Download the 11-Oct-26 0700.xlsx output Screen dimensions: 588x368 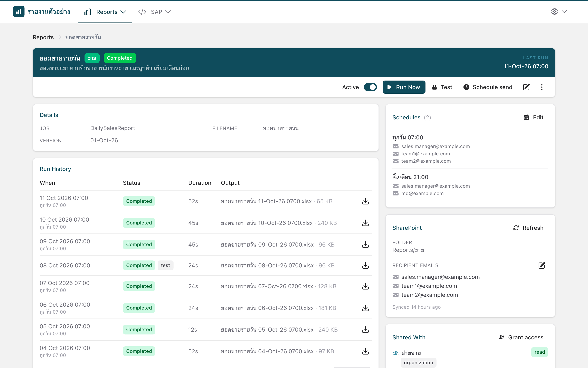365,201
